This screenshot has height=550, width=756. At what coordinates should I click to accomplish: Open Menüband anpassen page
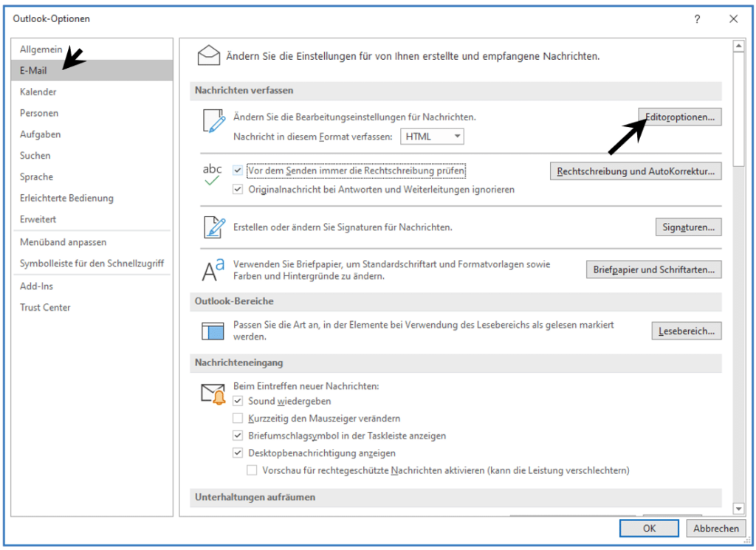tap(63, 242)
